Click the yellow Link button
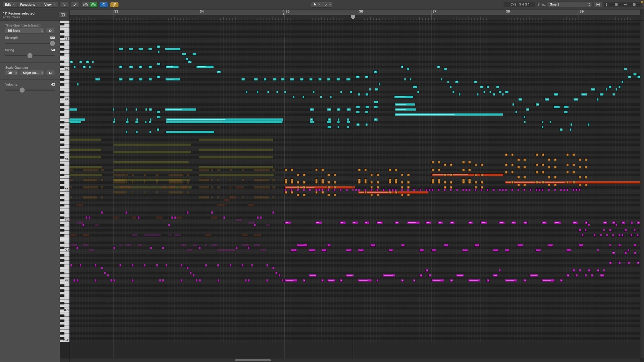Viewport: 644px width, 362px height. 114,5
